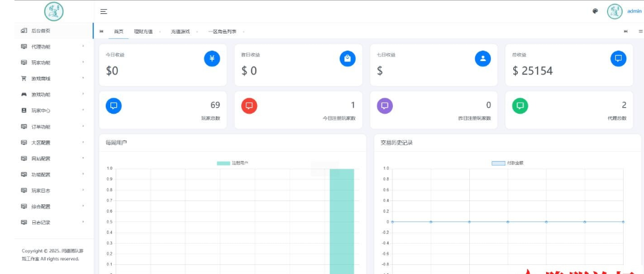Viewport: 644px width, 274px height.
Task: Click the chat icon on the 总收益 card
Action: pyautogui.click(x=618, y=58)
